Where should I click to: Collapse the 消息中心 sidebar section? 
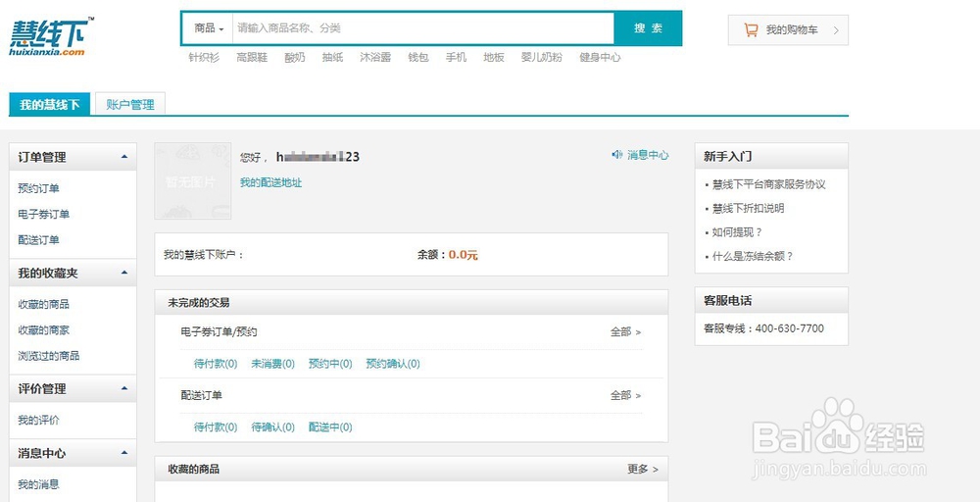pyautogui.click(x=124, y=453)
